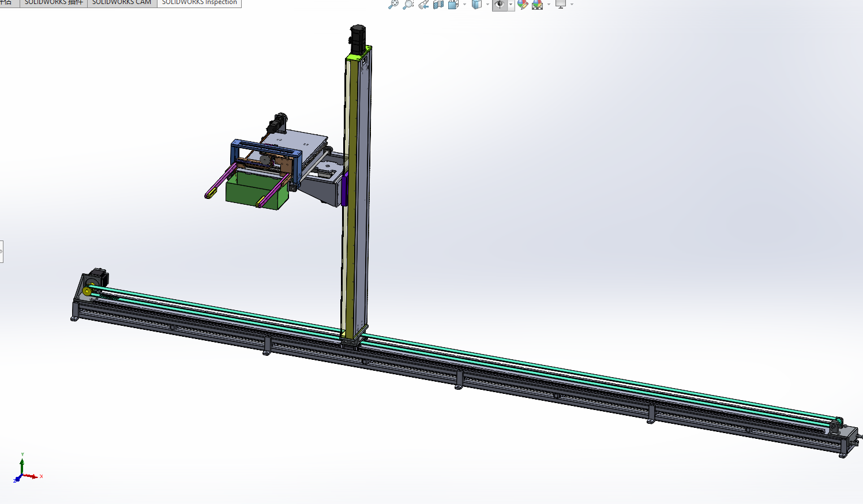
Task: Click the View Settings monitor icon
Action: (561, 5)
